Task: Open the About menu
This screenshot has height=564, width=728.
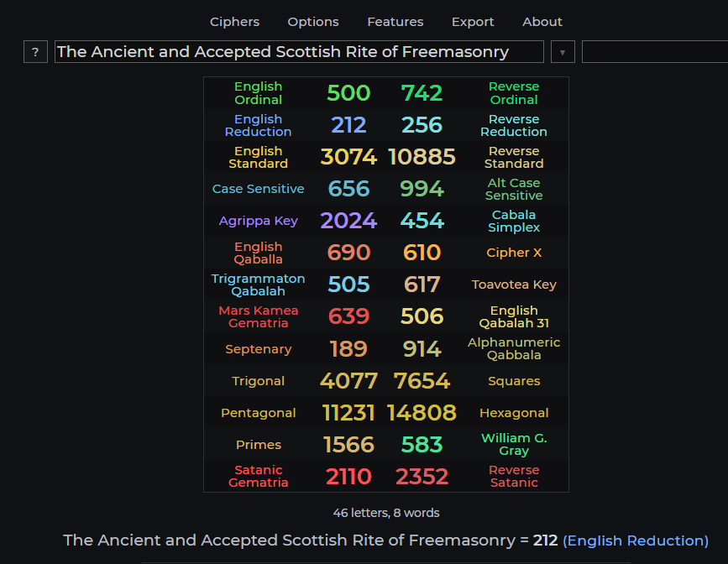Action: (542, 22)
